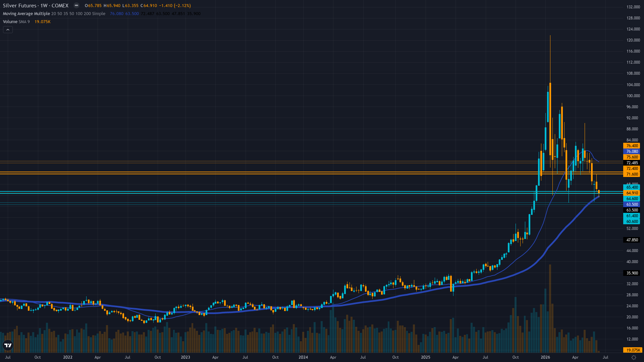Click the 72.487 value in MA legend
Screen dimensions: 644x362
click(x=148, y=14)
